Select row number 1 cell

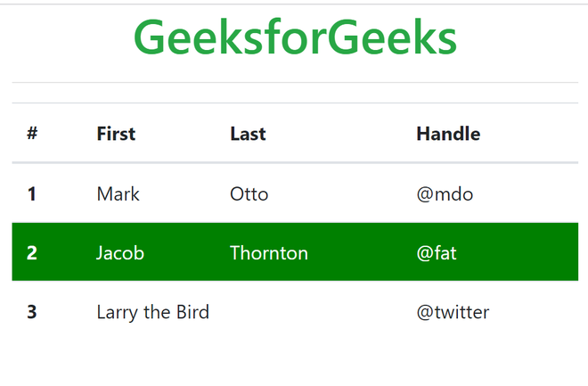point(32,193)
